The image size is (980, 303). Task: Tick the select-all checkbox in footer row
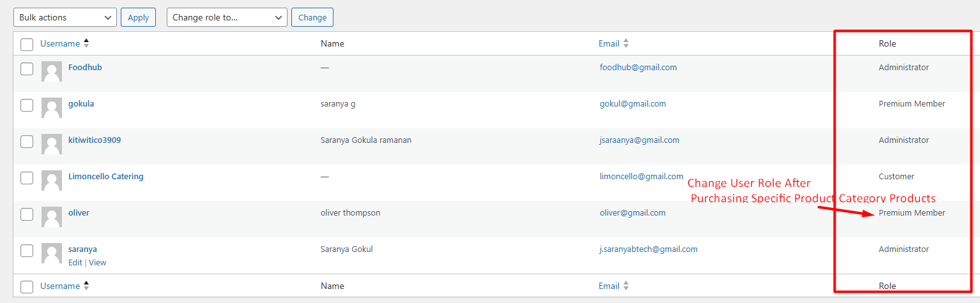click(x=27, y=287)
